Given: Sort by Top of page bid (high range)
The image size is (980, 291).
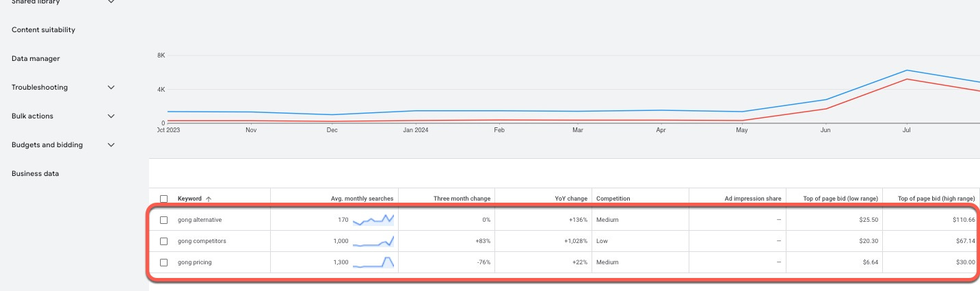Looking at the screenshot, I should pyautogui.click(x=936, y=199).
